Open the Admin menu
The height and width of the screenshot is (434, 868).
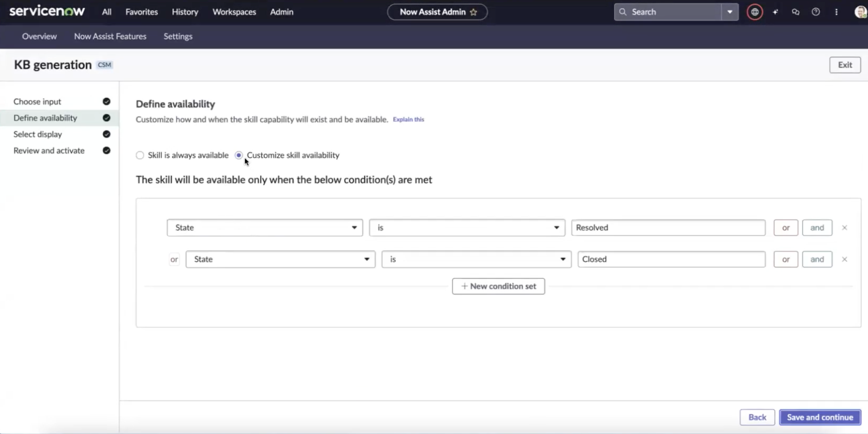tap(282, 12)
